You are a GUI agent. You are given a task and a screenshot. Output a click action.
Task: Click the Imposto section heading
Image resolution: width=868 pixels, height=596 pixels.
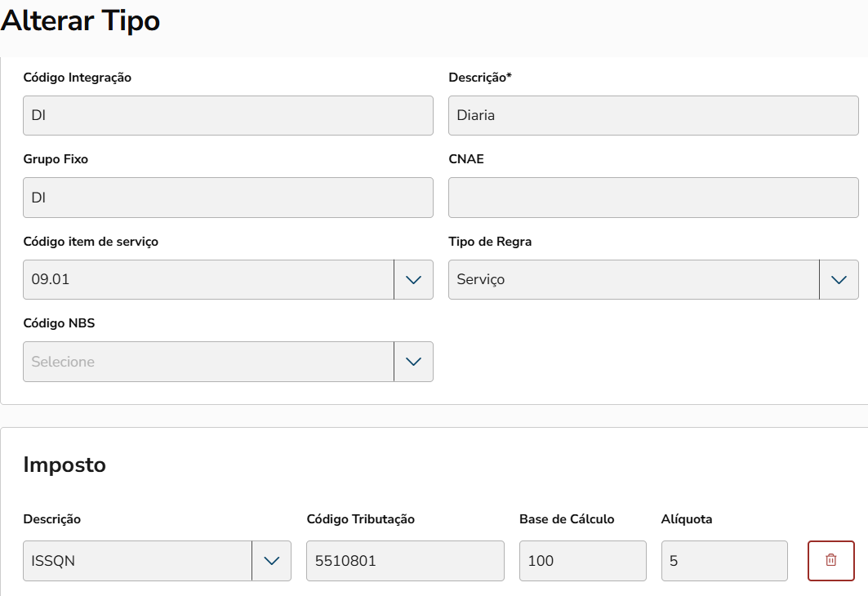point(65,465)
